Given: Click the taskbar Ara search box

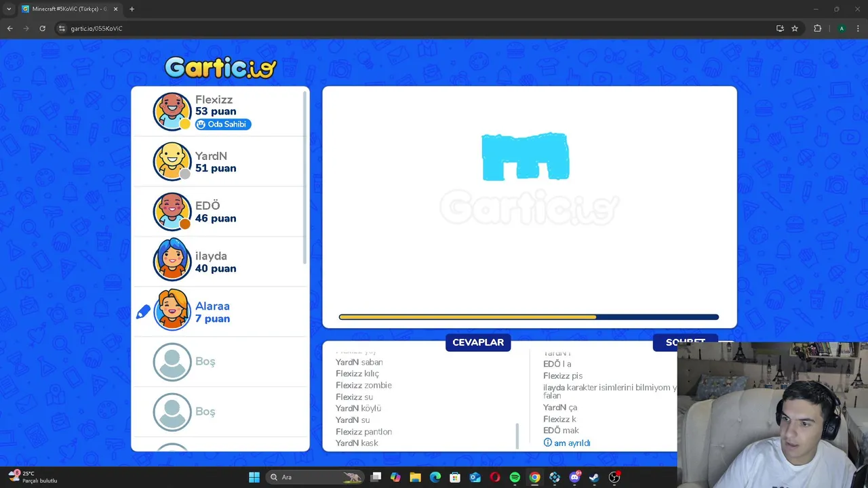Looking at the screenshot, I should (x=315, y=477).
